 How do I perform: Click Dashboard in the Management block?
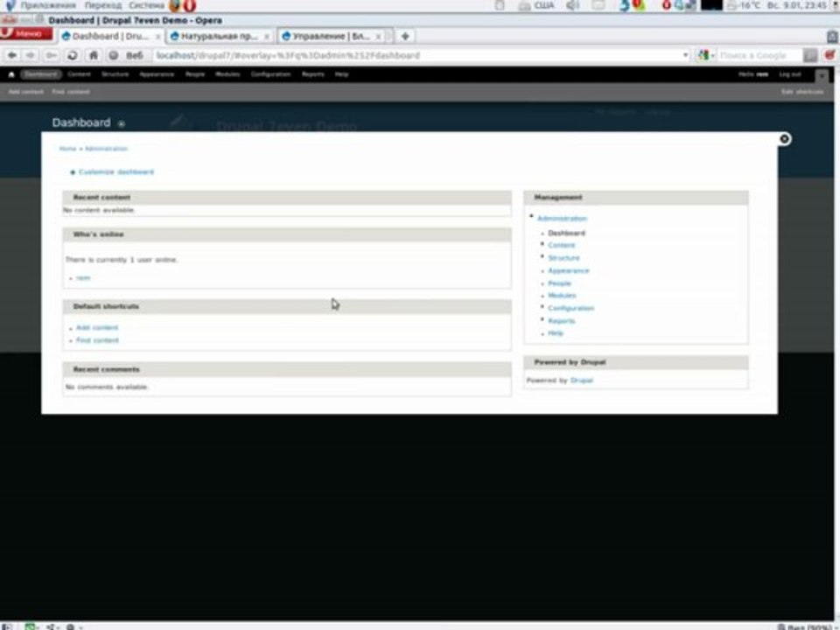566,233
